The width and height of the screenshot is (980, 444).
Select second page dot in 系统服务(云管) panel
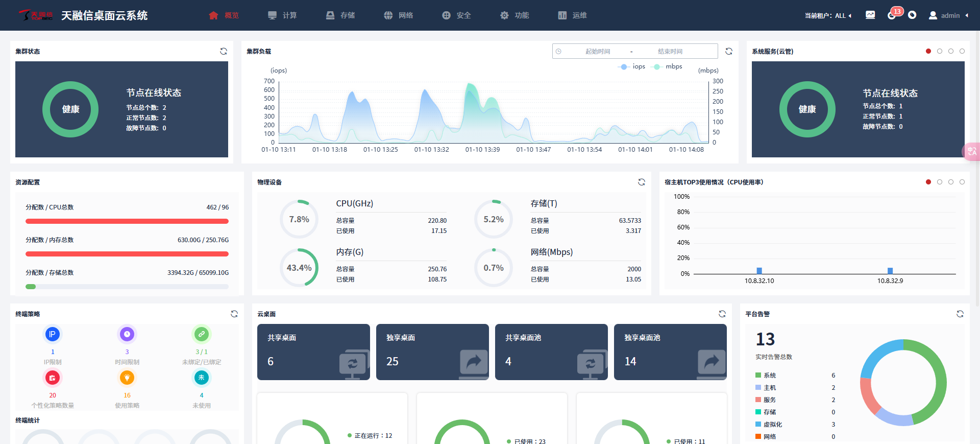(x=940, y=51)
